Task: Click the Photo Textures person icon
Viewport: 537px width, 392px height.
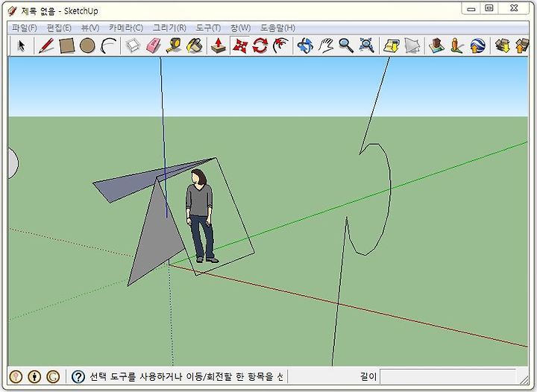Action: (x=456, y=45)
